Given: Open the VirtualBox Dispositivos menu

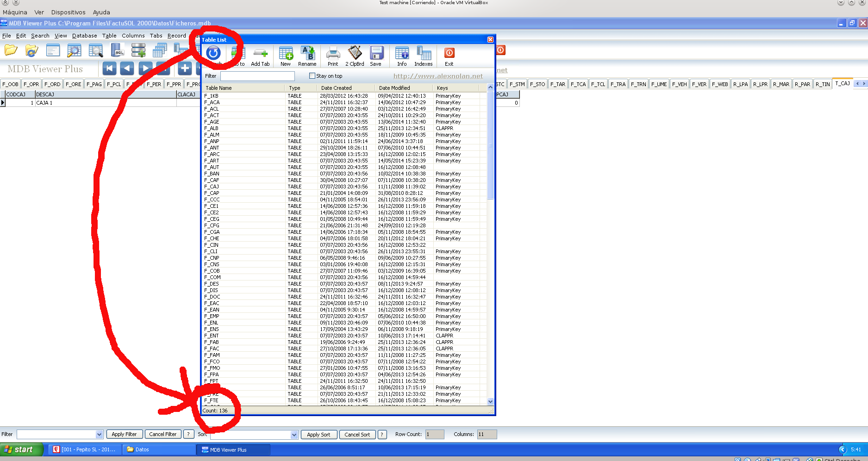Looking at the screenshot, I should tap(69, 12).
